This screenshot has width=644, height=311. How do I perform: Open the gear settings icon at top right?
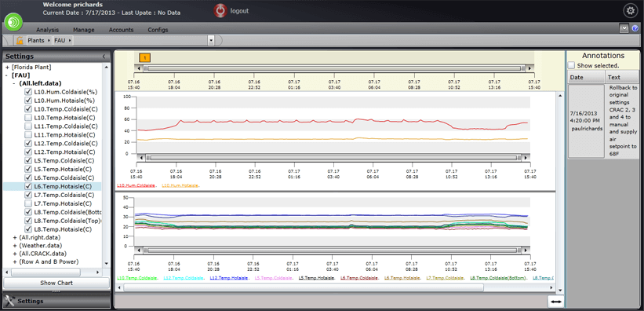[x=630, y=11]
